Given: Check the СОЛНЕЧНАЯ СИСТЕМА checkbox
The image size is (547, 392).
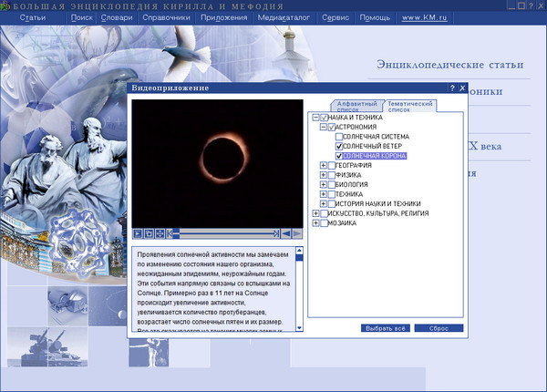Looking at the screenshot, I should coord(340,137).
